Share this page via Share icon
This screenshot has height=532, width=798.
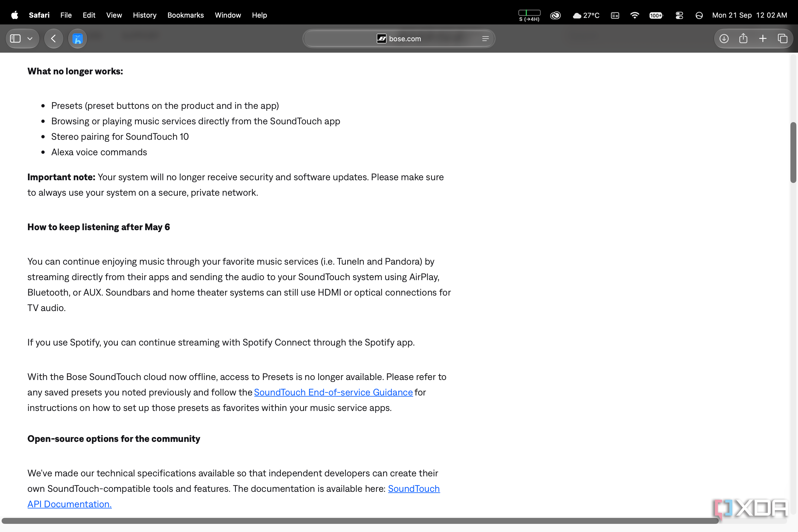tap(743, 39)
